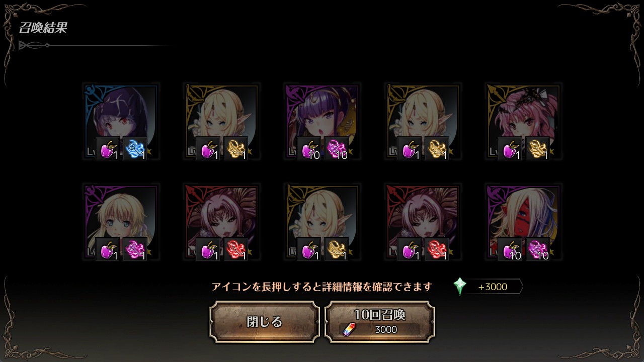Click purple apple icon on hooded character card

[108, 149]
